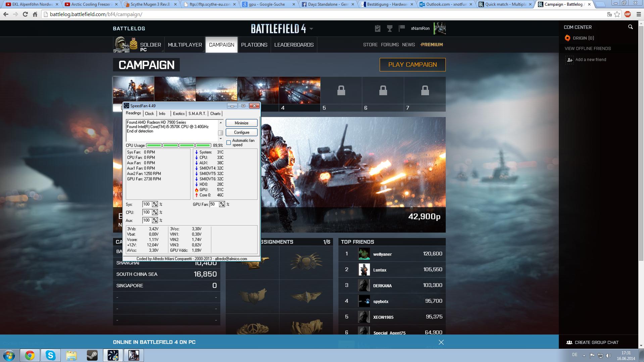Image resolution: width=644 pixels, height=362 pixels.
Task: Click the SpeedFan Minimize button
Action: coord(242,123)
